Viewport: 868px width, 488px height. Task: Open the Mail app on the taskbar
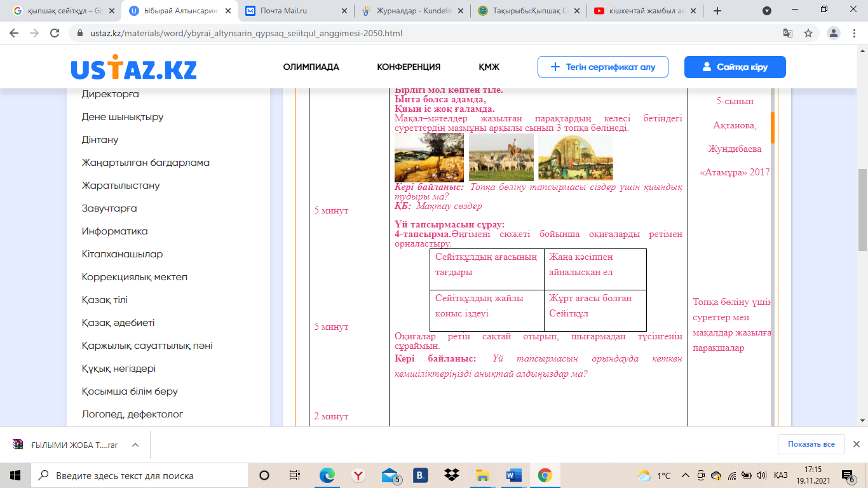coord(390,475)
